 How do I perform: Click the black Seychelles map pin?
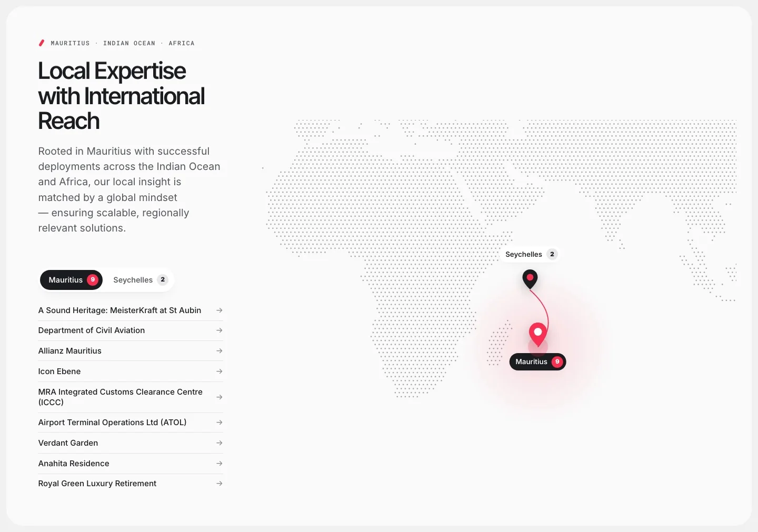pos(530,279)
